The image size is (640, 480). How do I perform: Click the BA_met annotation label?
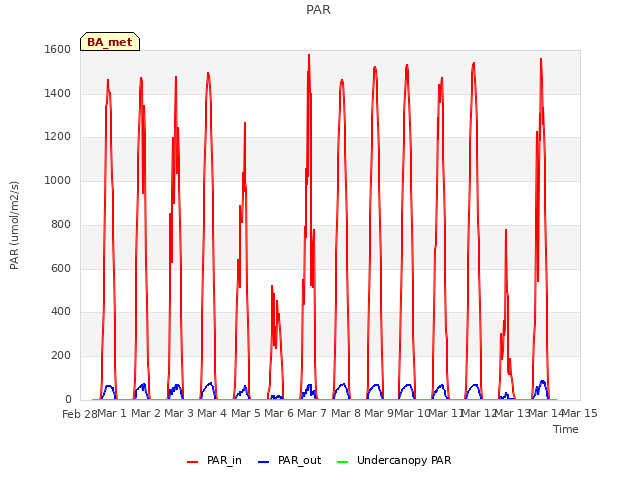click(x=110, y=42)
